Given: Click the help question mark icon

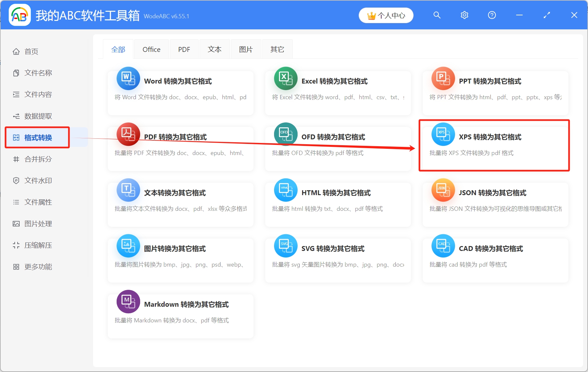Looking at the screenshot, I should tap(492, 15).
